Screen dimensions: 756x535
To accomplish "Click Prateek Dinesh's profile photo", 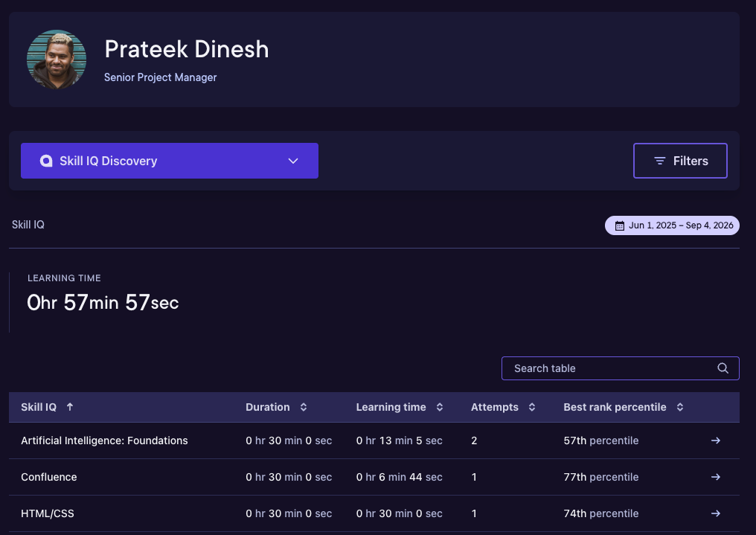I will [x=57, y=60].
